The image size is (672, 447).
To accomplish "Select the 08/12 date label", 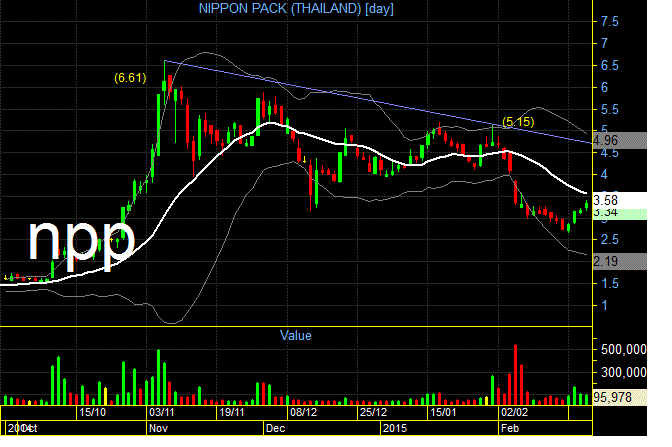I will tap(303, 412).
